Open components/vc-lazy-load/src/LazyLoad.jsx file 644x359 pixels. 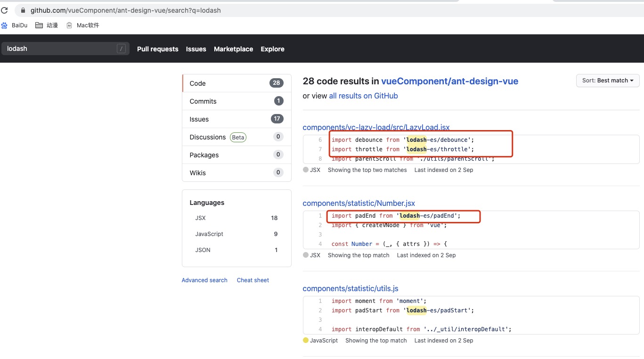[x=376, y=127]
